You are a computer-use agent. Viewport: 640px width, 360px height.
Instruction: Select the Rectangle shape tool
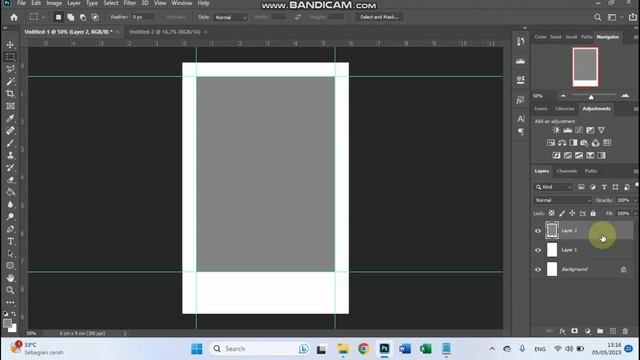10,266
